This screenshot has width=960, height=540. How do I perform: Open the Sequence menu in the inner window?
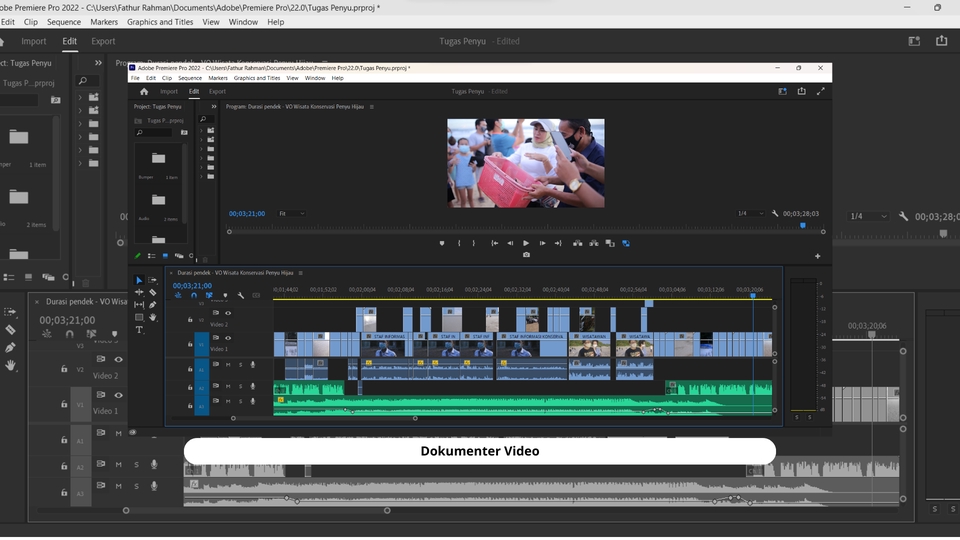(190, 78)
